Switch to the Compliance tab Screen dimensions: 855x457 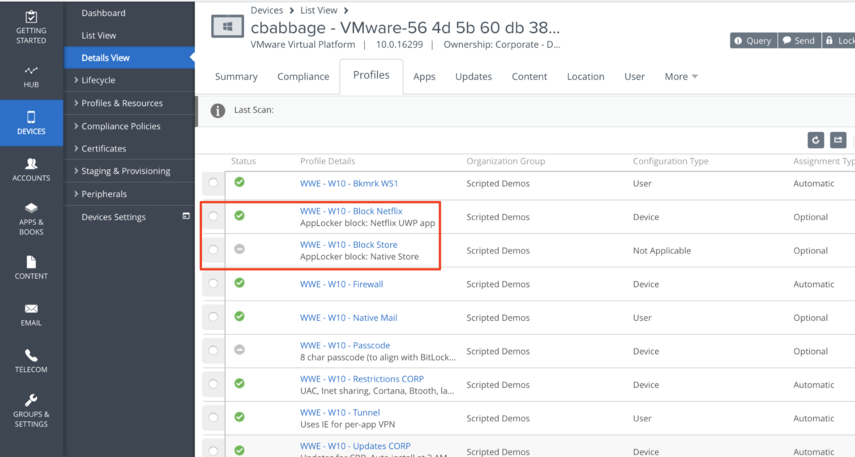(303, 76)
